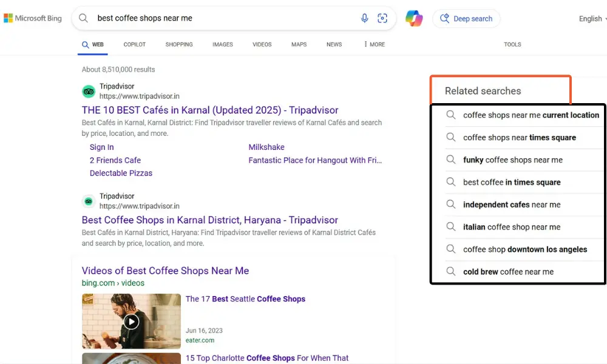This screenshot has height=364, width=607.
Task: Open the English language dropdown
Action: click(592, 19)
